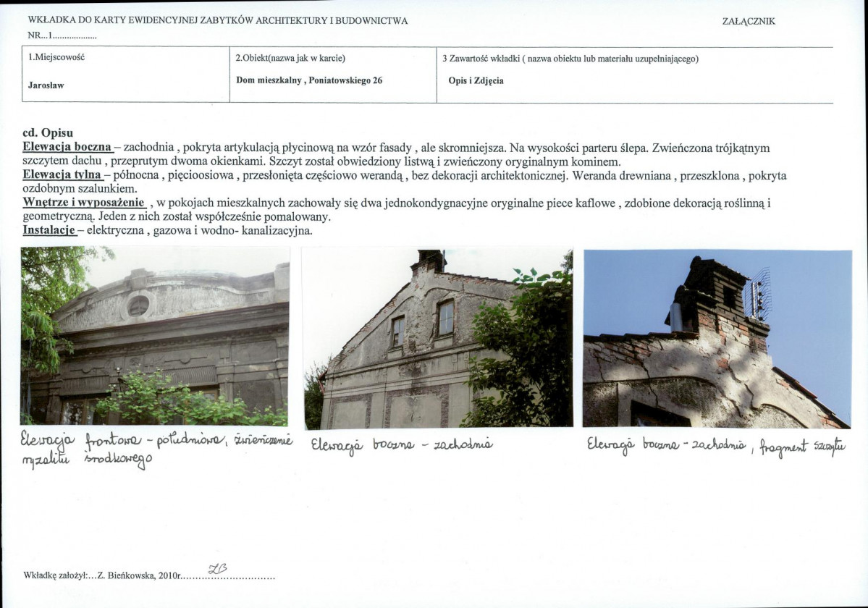This screenshot has height=608, width=868.
Task: Click the 'ZAŁĄCZNIK' label at top right
Action: pyautogui.click(x=749, y=22)
